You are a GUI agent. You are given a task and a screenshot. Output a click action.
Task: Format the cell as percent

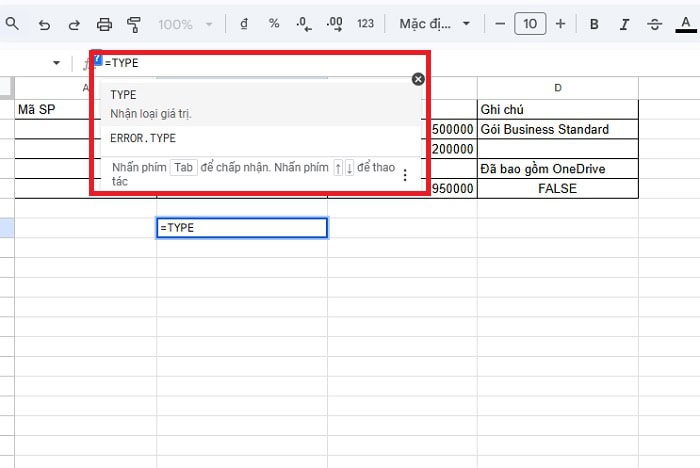274,24
